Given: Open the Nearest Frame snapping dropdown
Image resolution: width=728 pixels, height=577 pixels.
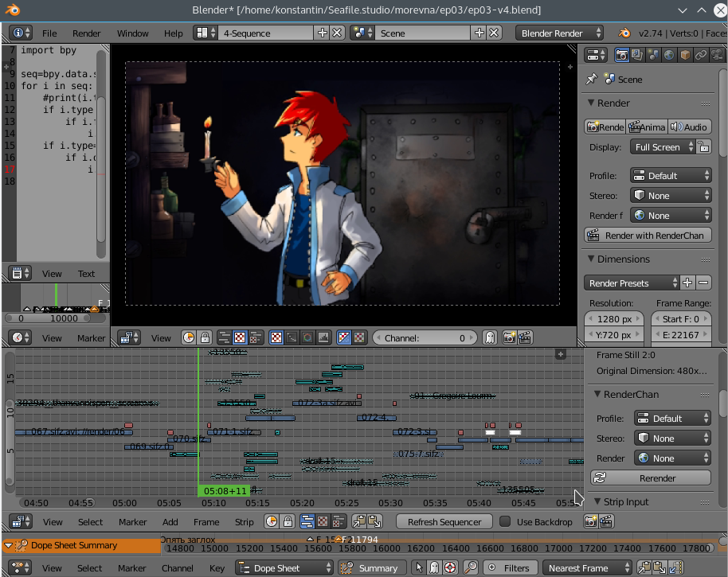Looking at the screenshot, I should (x=587, y=567).
